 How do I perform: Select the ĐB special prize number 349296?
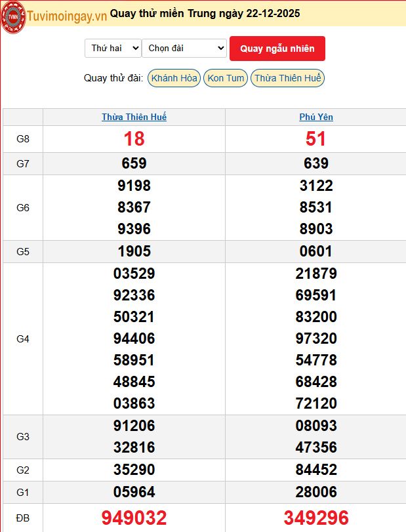(316, 518)
